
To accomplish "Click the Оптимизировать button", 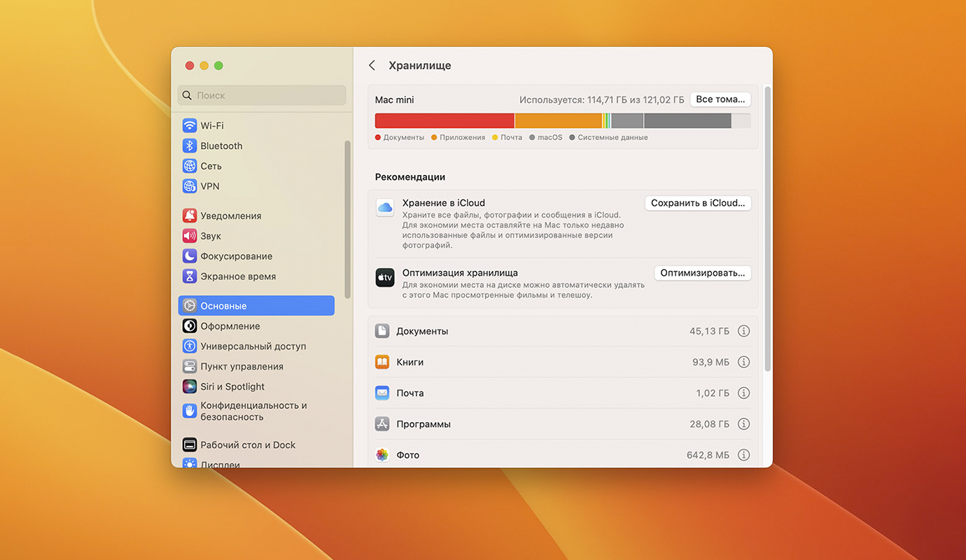I will (703, 273).
